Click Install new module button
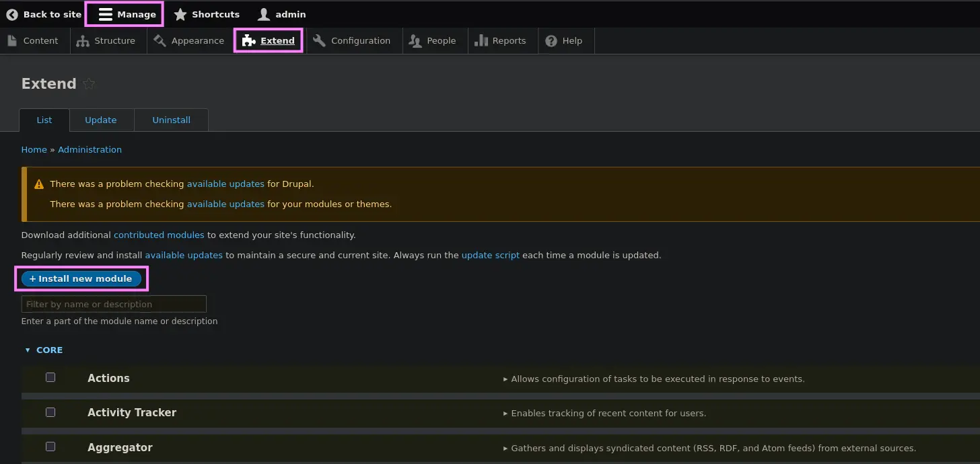Viewport: 980px width, 464px height. click(x=81, y=279)
